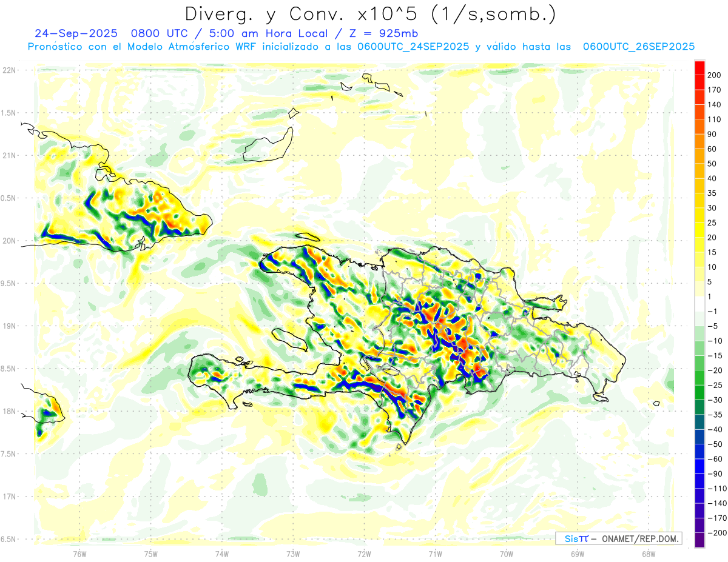Click the '0600UTC_26SEP2025' valid-until time
Screen dimensions: 728x562
[638, 47]
